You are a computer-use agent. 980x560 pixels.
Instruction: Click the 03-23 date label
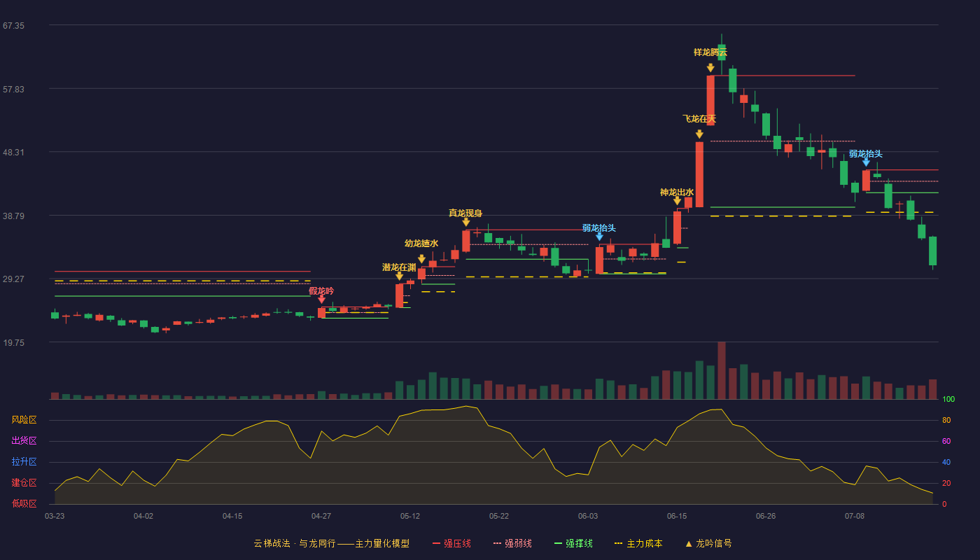click(x=55, y=516)
